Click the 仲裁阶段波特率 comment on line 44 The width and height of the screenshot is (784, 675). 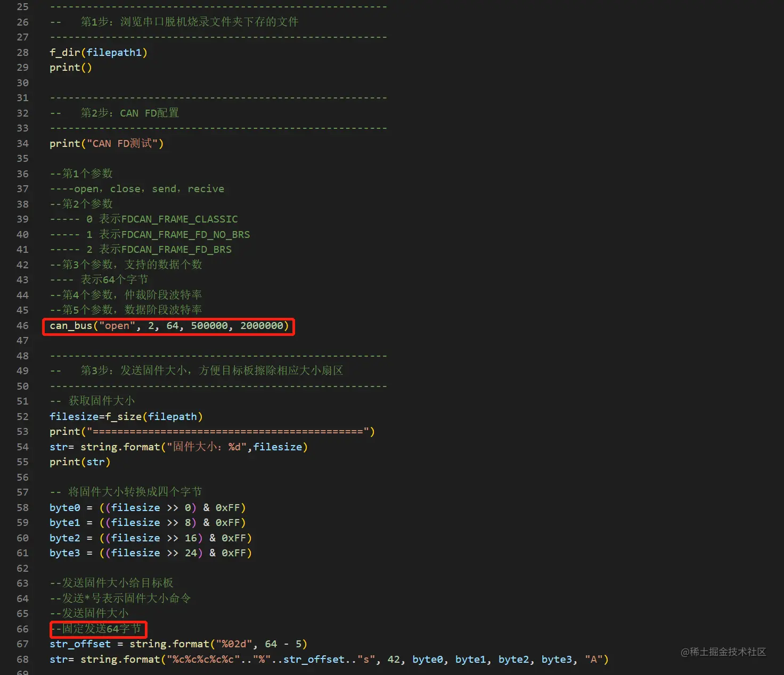[x=126, y=295]
